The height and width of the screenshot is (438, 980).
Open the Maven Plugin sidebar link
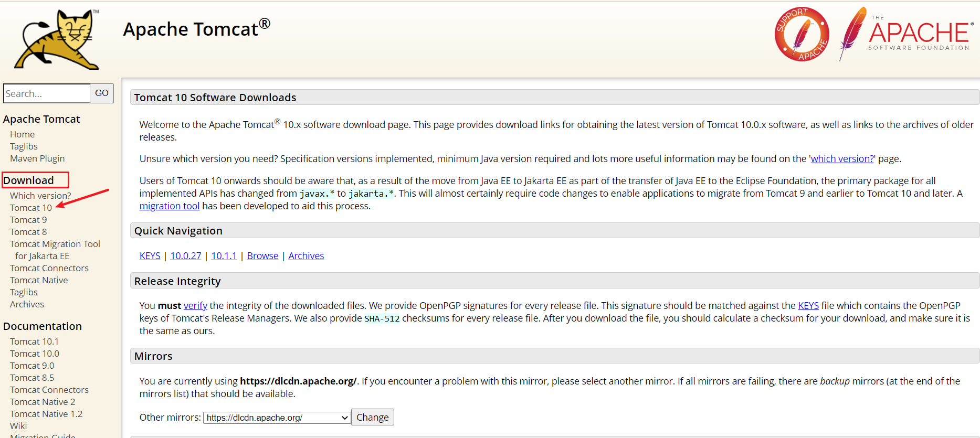click(x=37, y=158)
